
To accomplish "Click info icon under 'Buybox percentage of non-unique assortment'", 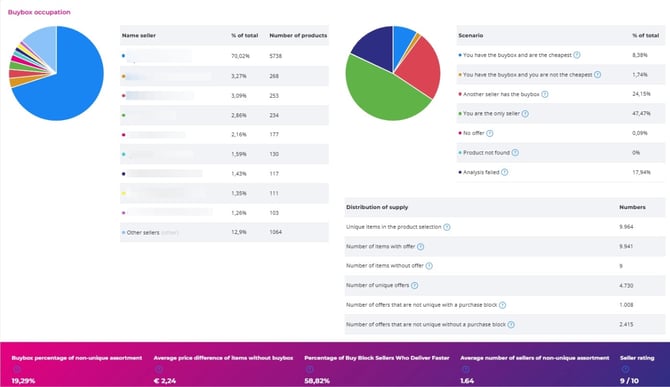I will 17,369.
